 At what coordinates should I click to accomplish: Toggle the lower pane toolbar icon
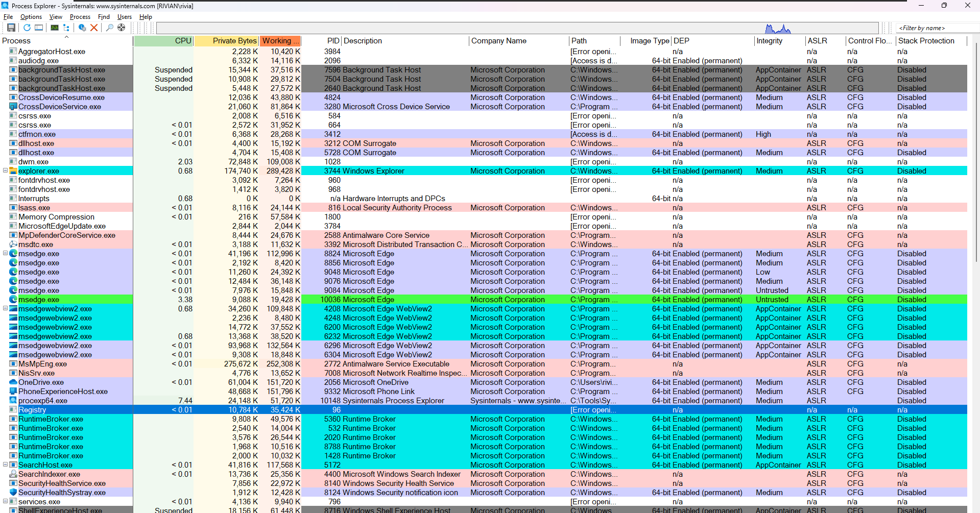coord(39,28)
